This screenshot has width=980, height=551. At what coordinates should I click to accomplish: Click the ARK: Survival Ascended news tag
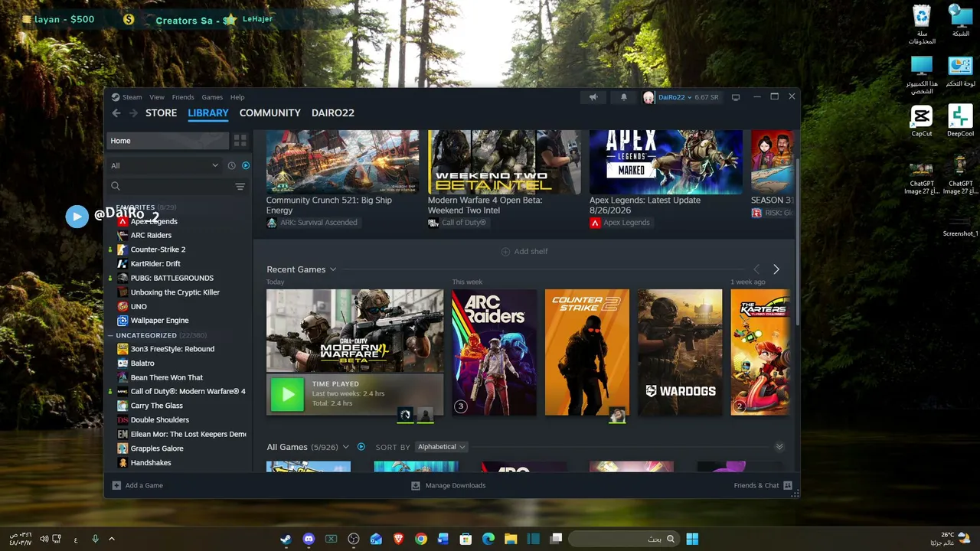312,223
